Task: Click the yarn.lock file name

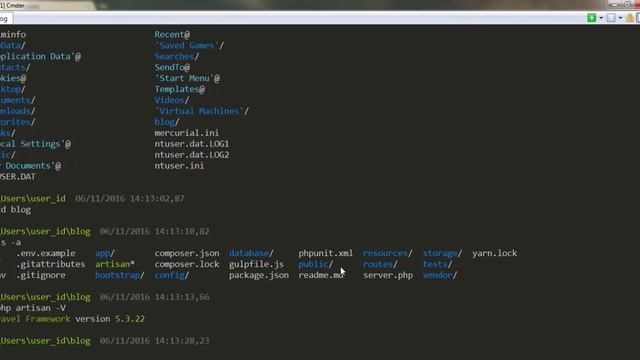Action: tap(495, 253)
